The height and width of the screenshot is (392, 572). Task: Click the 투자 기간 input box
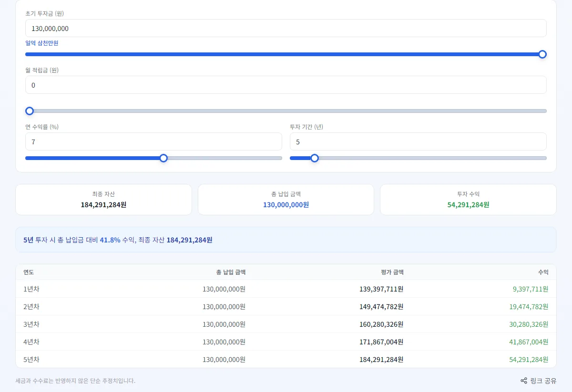[x=418, y=141]
